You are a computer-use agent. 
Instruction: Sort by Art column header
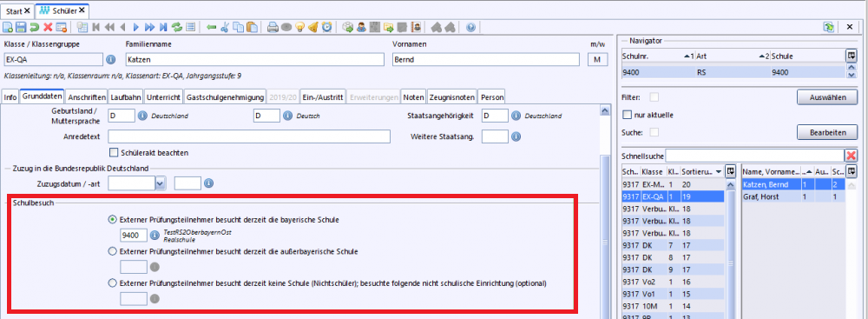click(733, 56)
